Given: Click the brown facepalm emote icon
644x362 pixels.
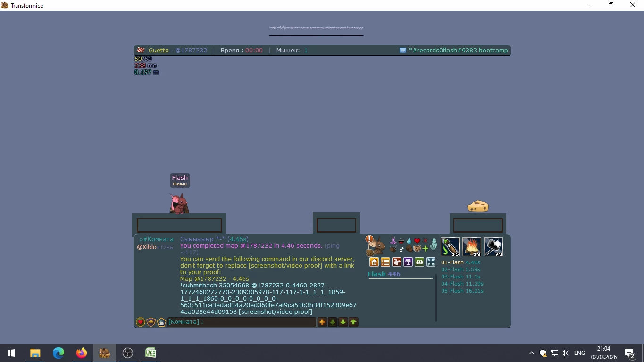Looking at the screenshot, I should pyautogui.click(x=409, y=248).
